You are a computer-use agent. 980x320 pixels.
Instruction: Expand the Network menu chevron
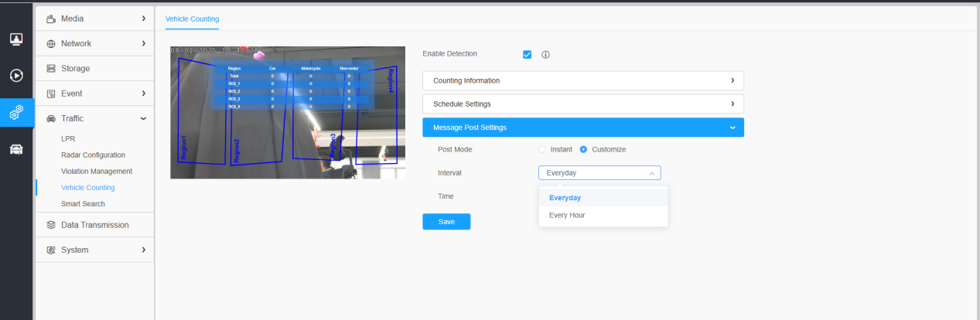pos(144,43)
